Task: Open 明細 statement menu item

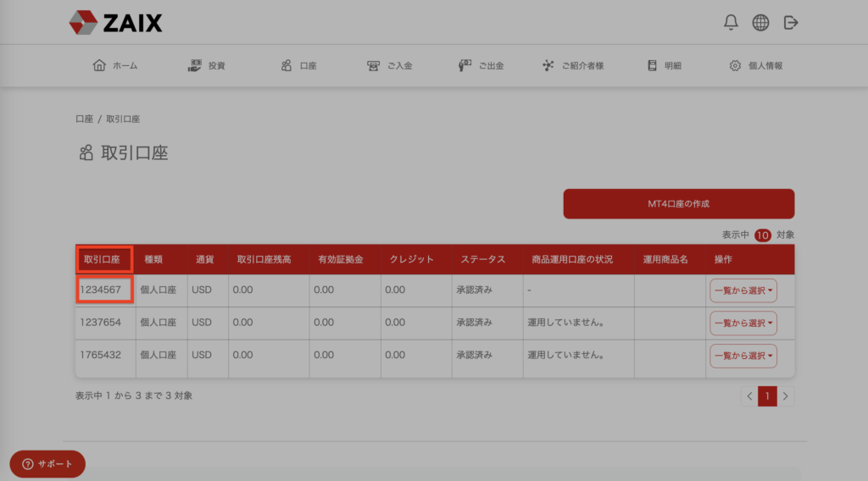Action: tap(665, 66)
